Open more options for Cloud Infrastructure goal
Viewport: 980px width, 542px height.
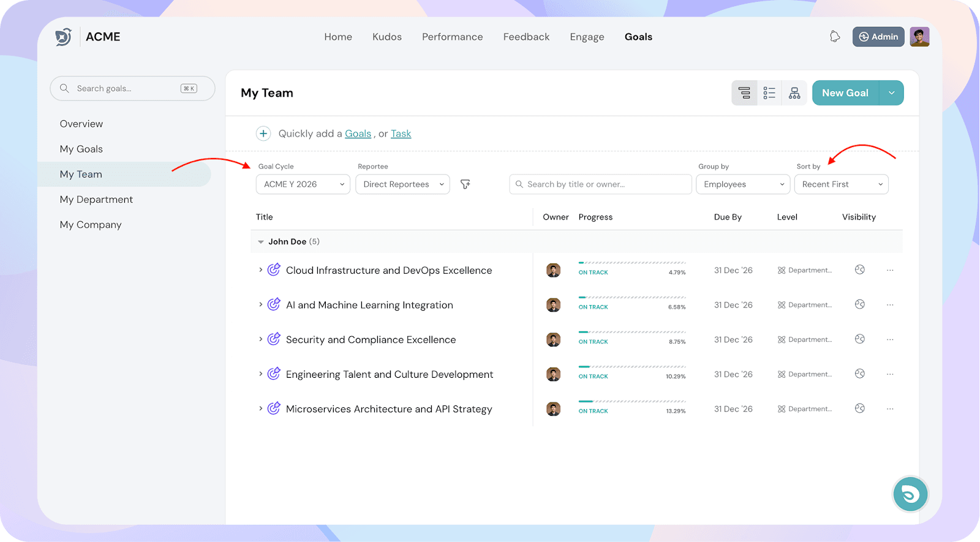tap(890, 270)
